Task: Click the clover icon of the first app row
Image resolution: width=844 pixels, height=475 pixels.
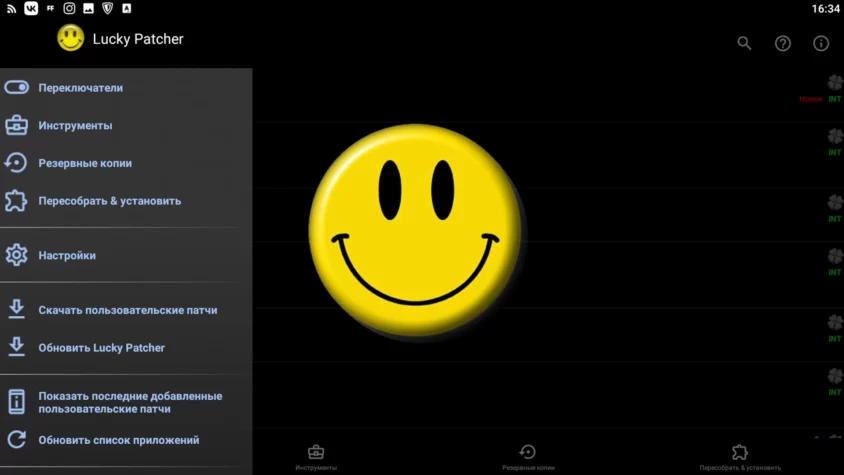Action: (x=835, y=82)
